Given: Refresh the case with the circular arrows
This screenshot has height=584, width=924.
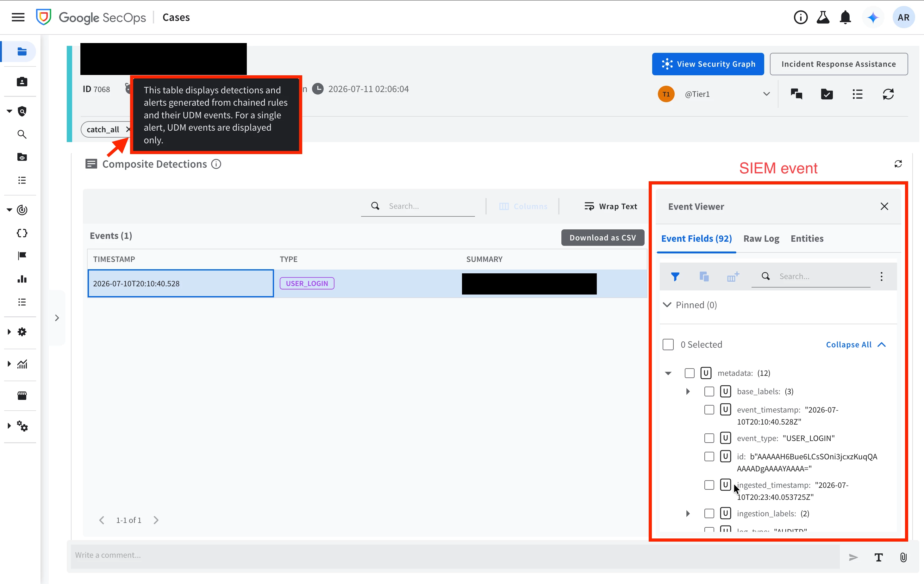Looking at the screenshot, I should (x=888, y=94).
